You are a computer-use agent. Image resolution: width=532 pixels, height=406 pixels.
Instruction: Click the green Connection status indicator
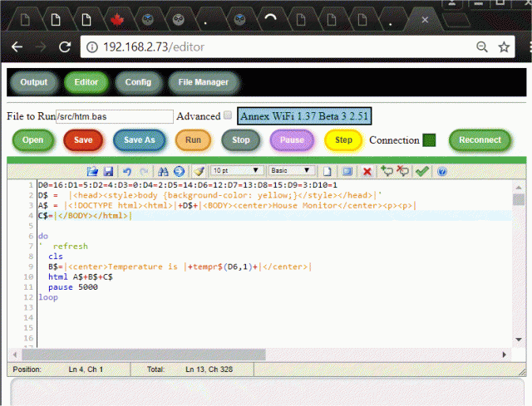pyautogui.click(x=429, y=140)
